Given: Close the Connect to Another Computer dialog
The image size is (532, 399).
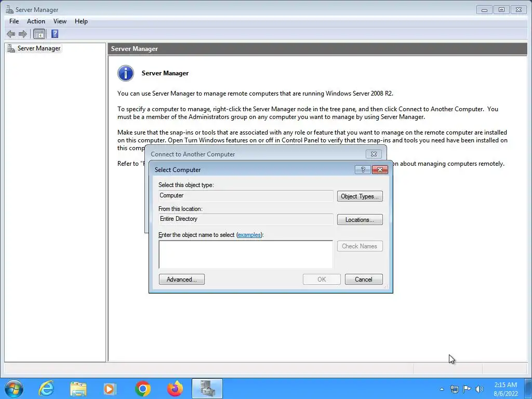Looking at the screenshot, I should [374, 154].
